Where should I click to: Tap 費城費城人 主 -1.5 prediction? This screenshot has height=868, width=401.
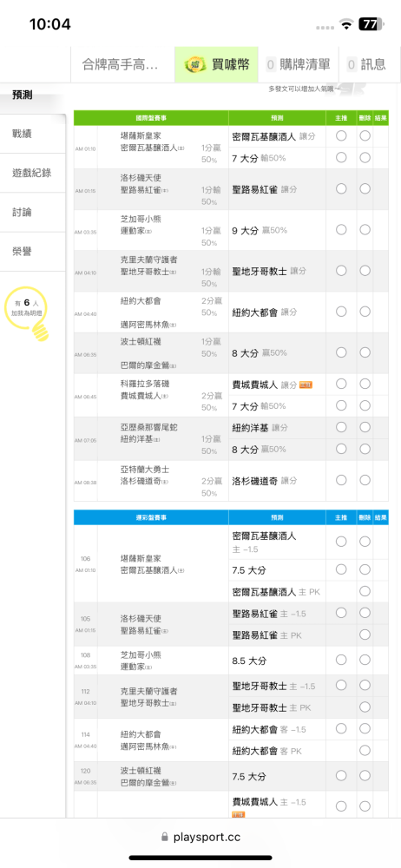[x=269, y=801]
